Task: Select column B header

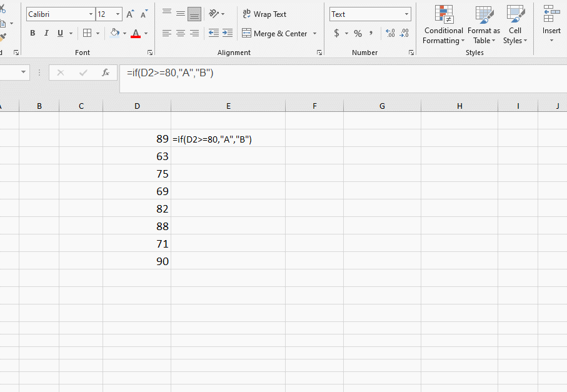Action: [39, 106]
